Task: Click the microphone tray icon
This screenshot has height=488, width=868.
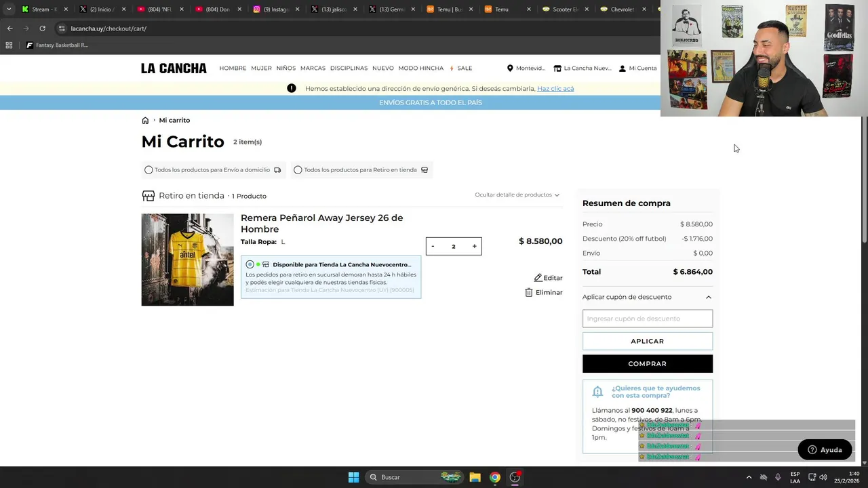Action: (778, 477)
